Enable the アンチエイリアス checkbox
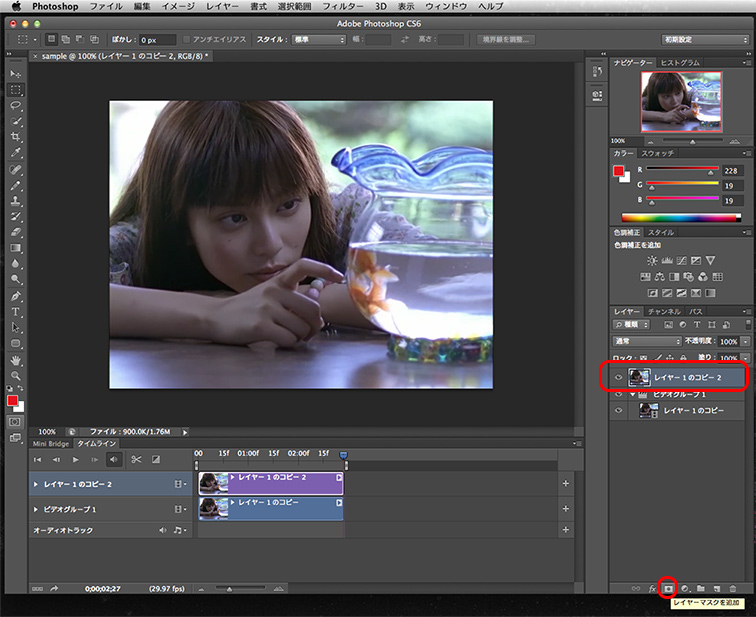Screen dimensions: 756x617 (x=187, y=40)
